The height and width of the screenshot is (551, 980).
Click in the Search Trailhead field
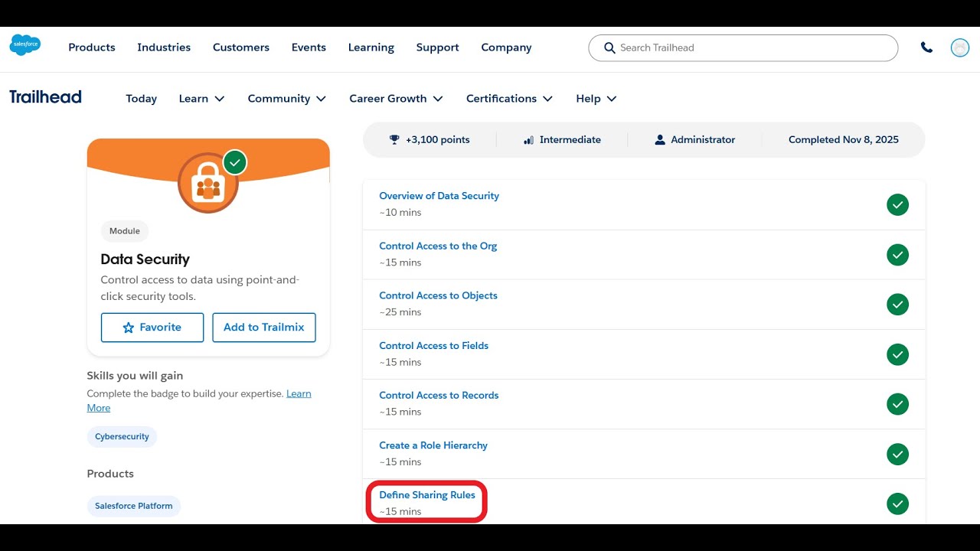743,47
